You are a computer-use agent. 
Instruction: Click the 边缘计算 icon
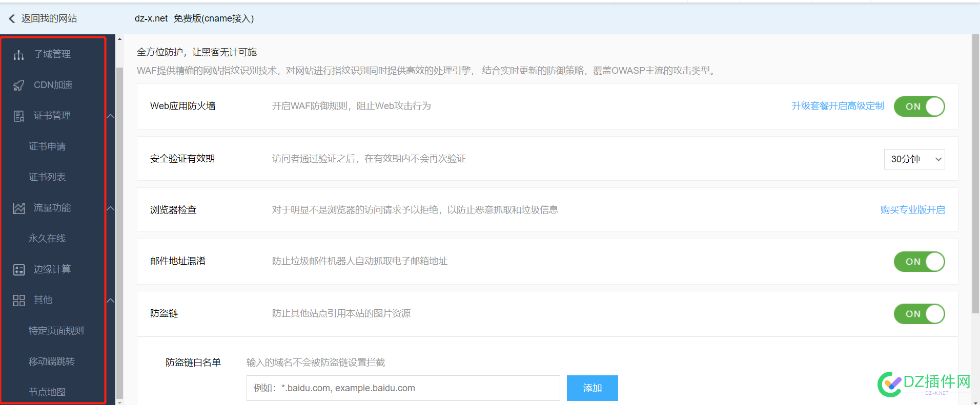(x=19, y=270)
